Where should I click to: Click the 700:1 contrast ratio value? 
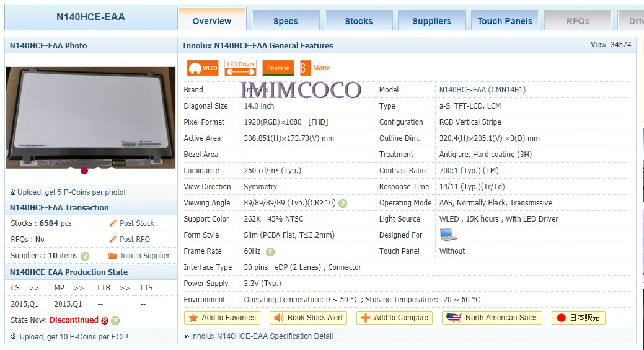469,170
